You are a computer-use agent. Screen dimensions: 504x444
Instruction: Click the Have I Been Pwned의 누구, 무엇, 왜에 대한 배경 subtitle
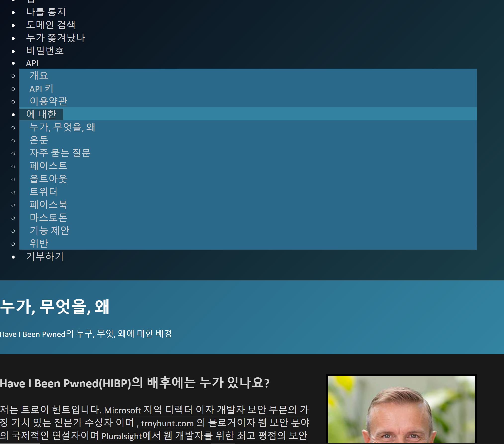[x=86, y=334]
